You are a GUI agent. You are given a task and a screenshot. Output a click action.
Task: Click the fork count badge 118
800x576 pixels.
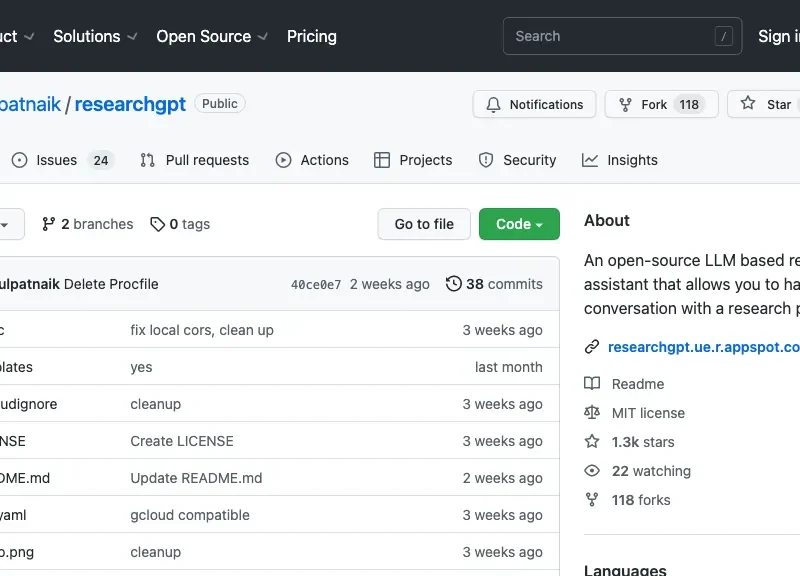[689, 105]
